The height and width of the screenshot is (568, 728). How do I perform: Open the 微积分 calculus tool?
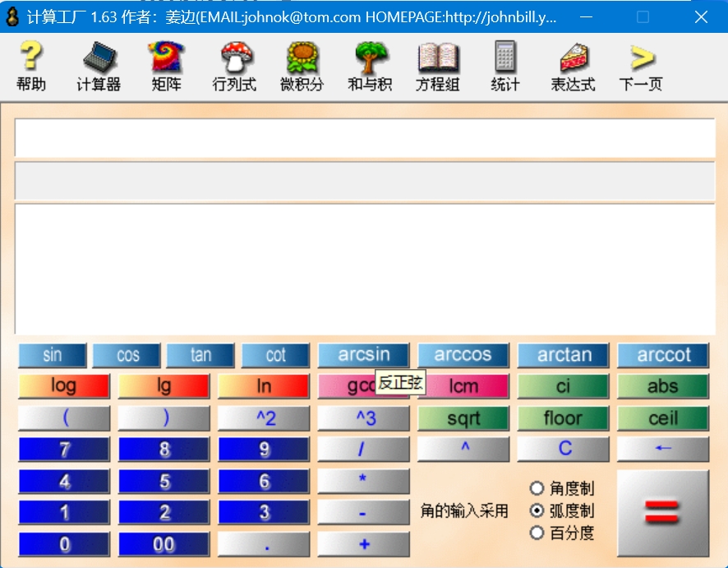(301, 67)
